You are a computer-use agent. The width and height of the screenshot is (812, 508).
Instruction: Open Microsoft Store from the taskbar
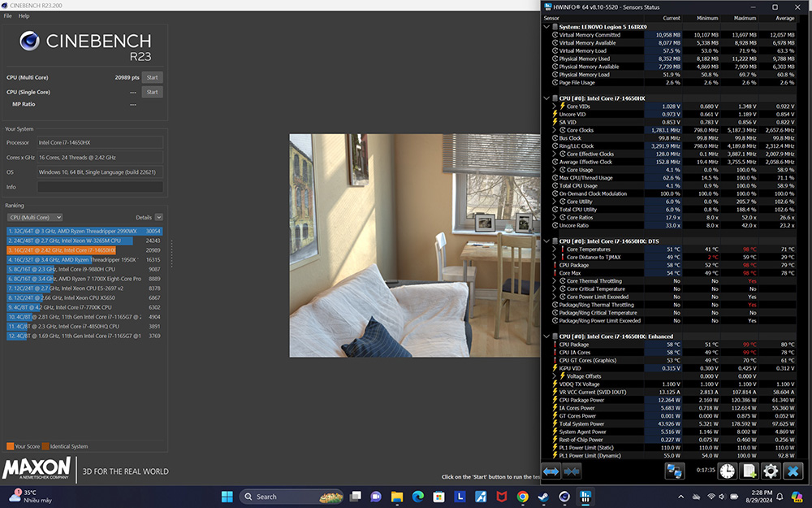coord(438,497)
